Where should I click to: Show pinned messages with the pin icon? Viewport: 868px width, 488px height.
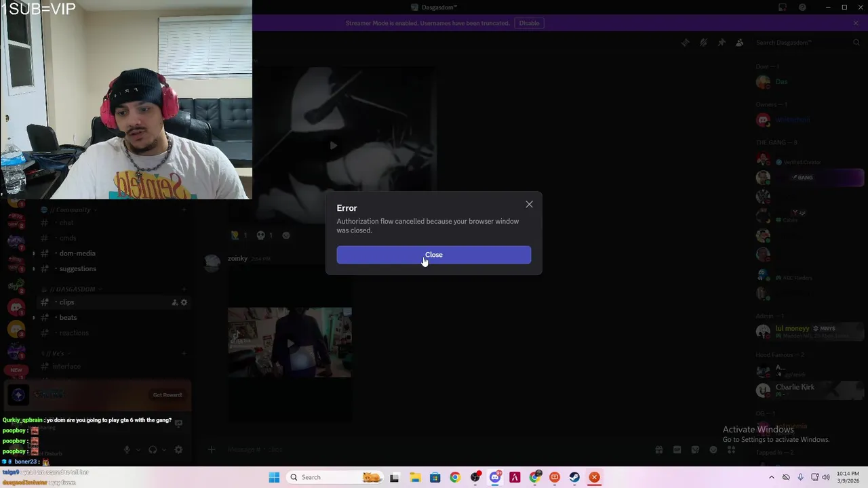click(x=722, y=43)
